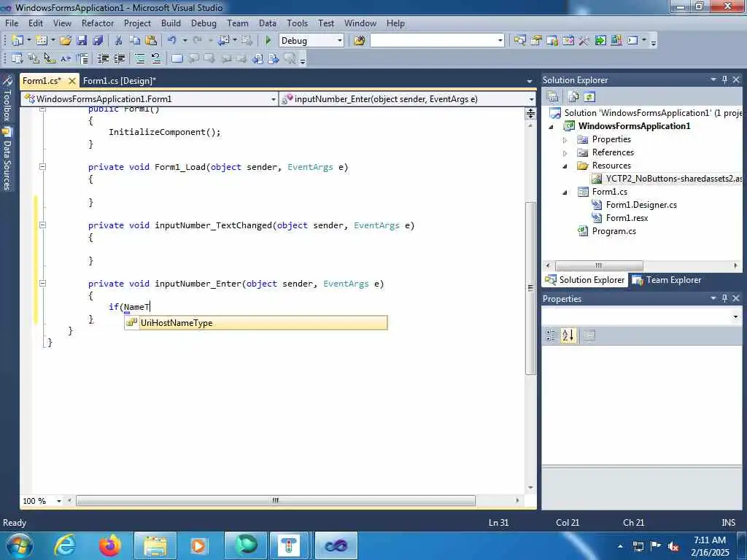Screen dimensions: 747x560
Task: Collapse the inputNumber_Enter method outline
Action: pos(42,284)
